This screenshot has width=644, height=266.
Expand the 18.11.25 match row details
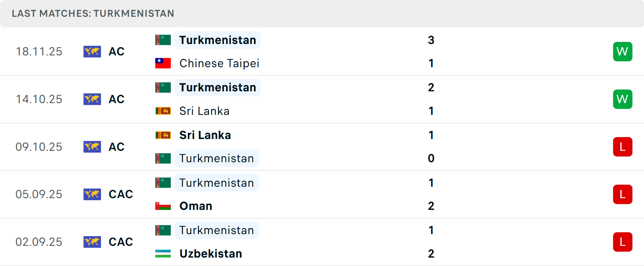point(322,52)
